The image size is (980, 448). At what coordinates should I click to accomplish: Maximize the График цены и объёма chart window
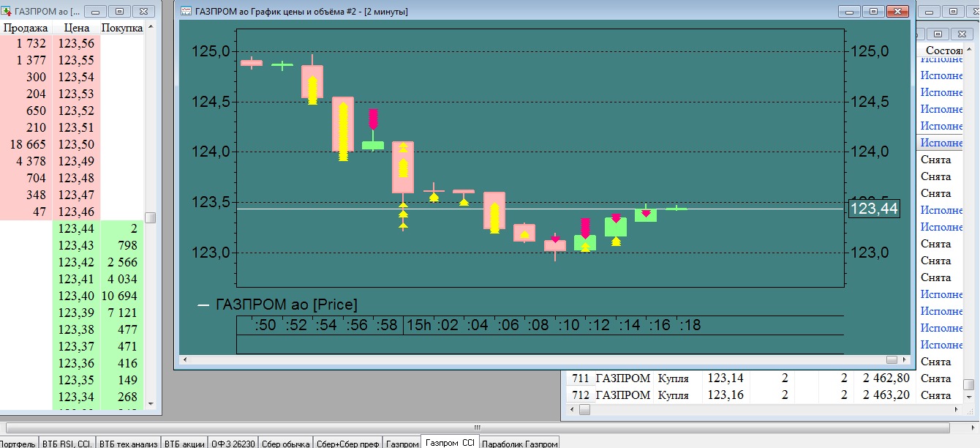pos(872,11)
